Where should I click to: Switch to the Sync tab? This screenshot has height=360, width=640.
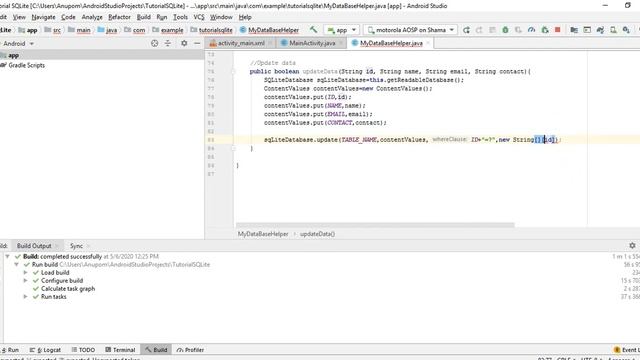[x=76, y=246]
